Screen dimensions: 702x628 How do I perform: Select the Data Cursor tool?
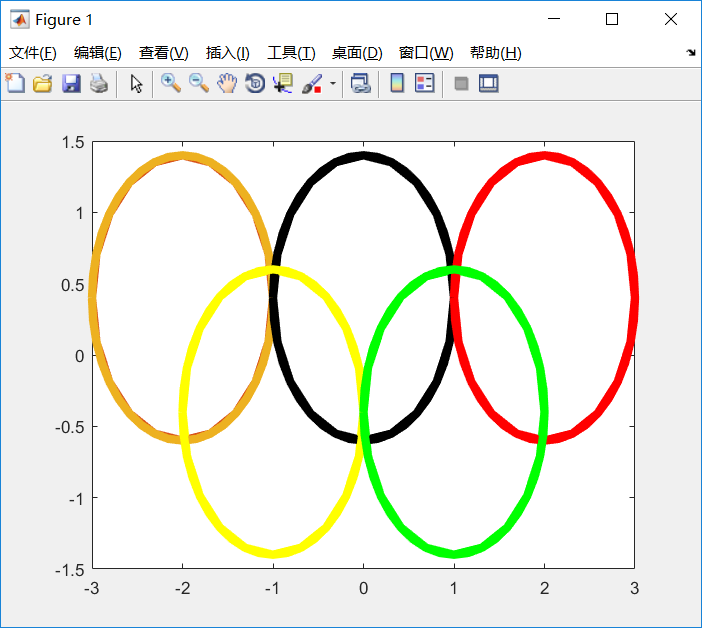(x=283, y=83)
